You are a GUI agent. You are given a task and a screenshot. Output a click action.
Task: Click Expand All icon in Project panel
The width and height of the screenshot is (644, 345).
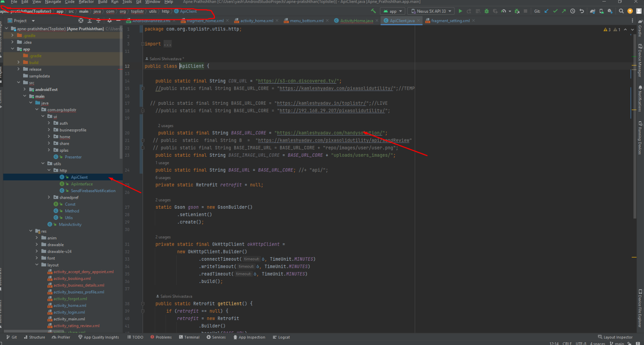tap(90, 21)
